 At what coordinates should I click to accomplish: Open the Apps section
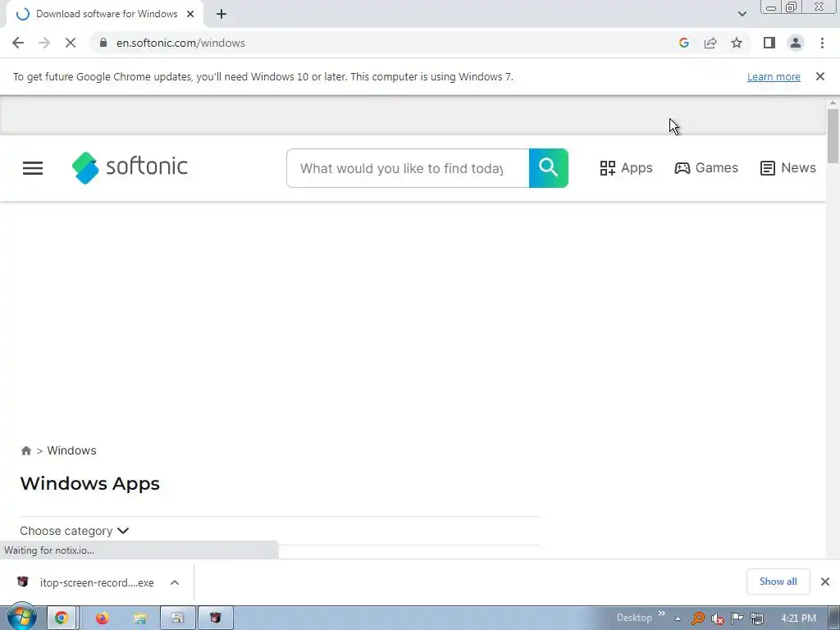pyautogui.click(x=626, y=167)
